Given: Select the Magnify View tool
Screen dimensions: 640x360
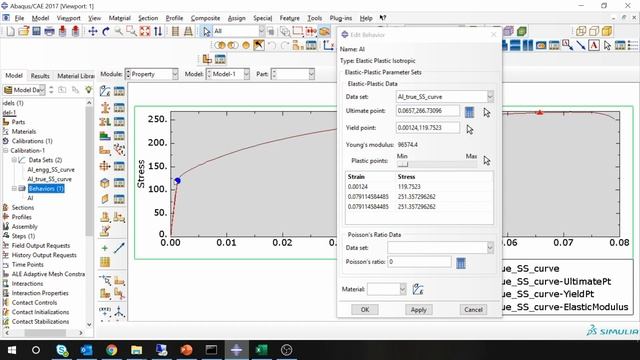Looking at the screenshot, I should 119,31.
